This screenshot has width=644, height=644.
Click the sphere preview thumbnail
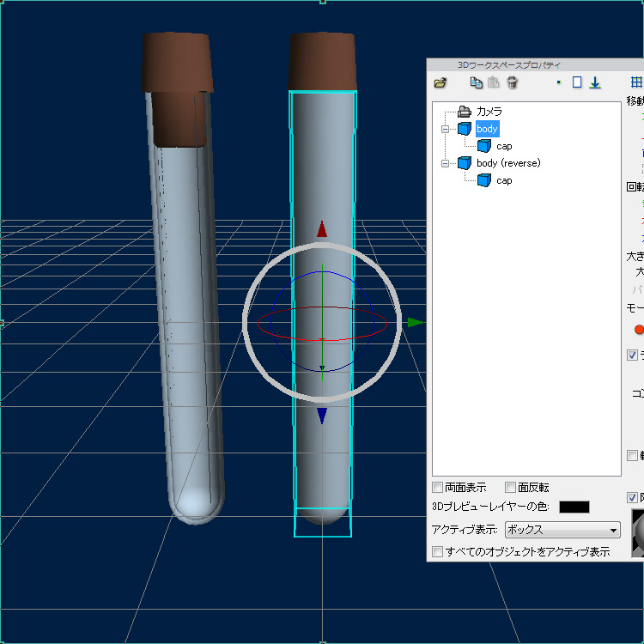click(x=637, y=532)
